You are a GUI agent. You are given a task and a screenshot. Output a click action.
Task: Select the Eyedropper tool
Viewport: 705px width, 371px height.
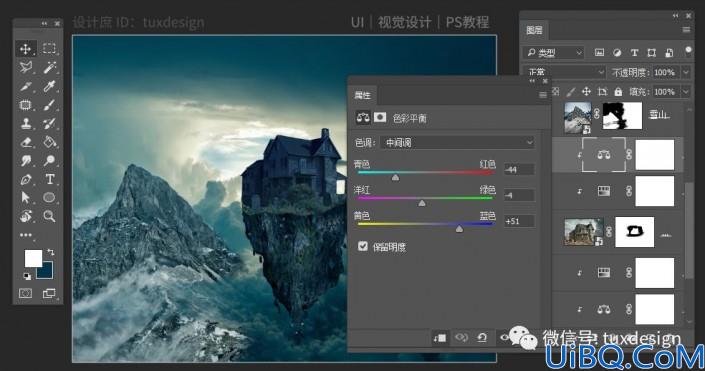49,86
